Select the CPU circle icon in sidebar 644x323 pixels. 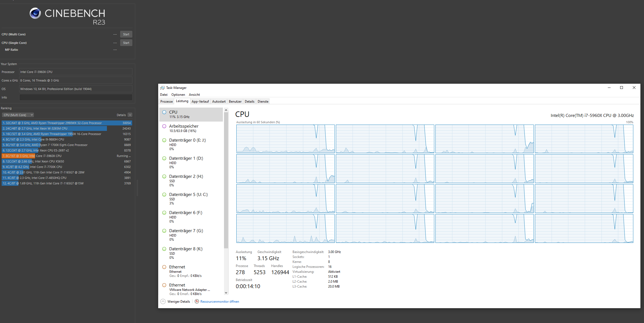pos(164,112)
